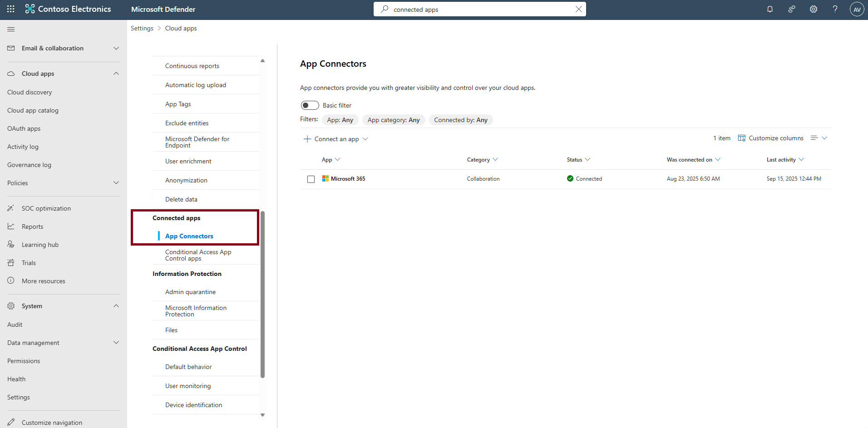Open the AV account avatar
Screen dimensions: 868x428
[x=857, y=9]
